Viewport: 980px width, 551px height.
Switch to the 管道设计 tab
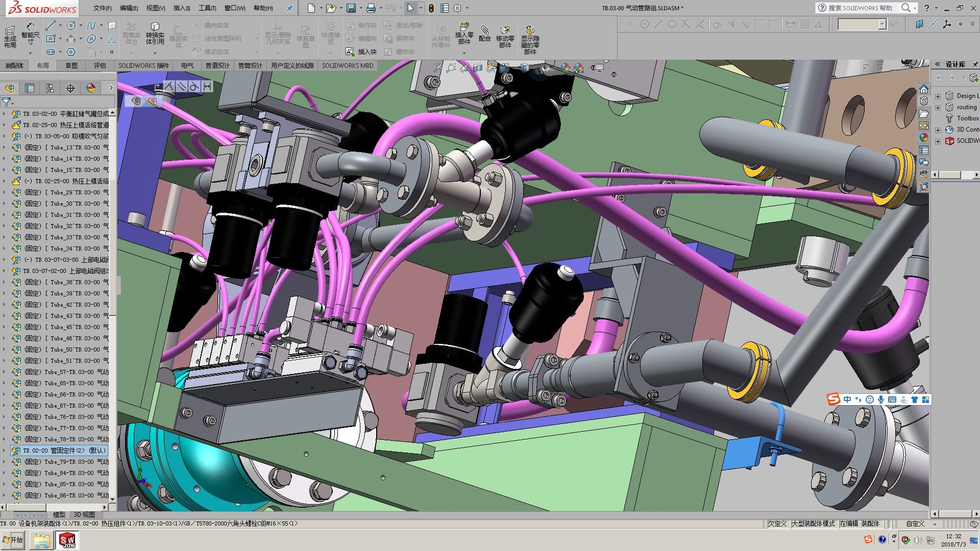tap(217, 65)
